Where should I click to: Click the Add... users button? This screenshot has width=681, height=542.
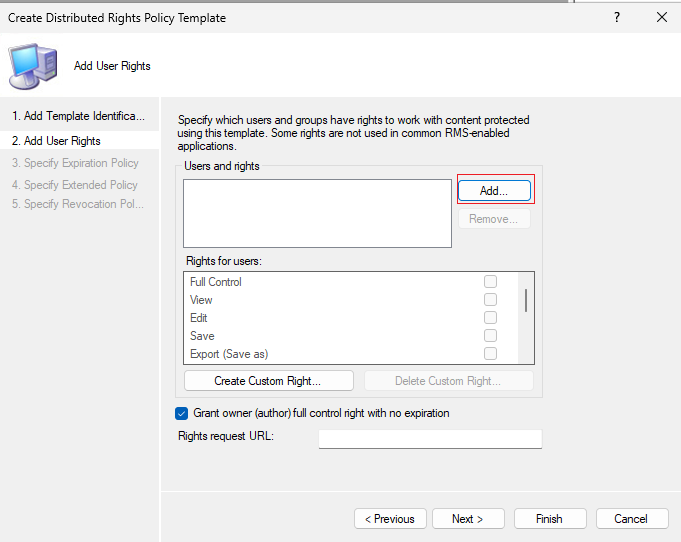[x=494, y=191]
